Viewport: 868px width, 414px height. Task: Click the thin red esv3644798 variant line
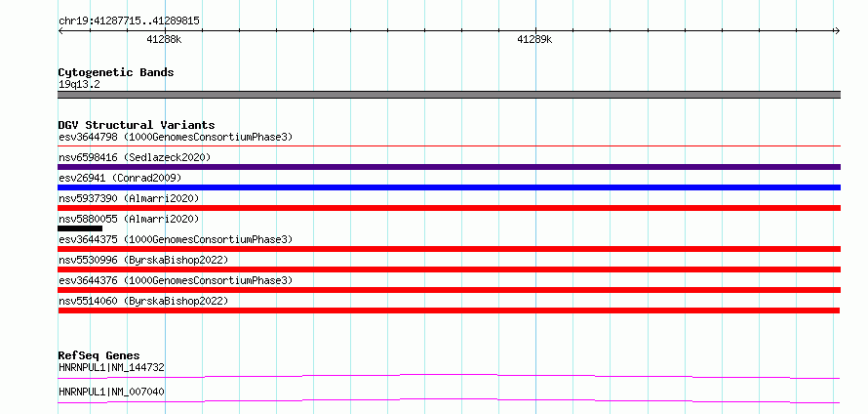(449, 146)
